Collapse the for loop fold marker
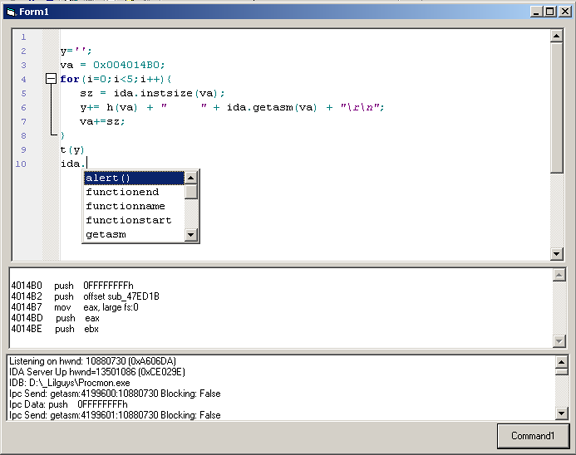The image size is (576, 455). coord(51,79)
